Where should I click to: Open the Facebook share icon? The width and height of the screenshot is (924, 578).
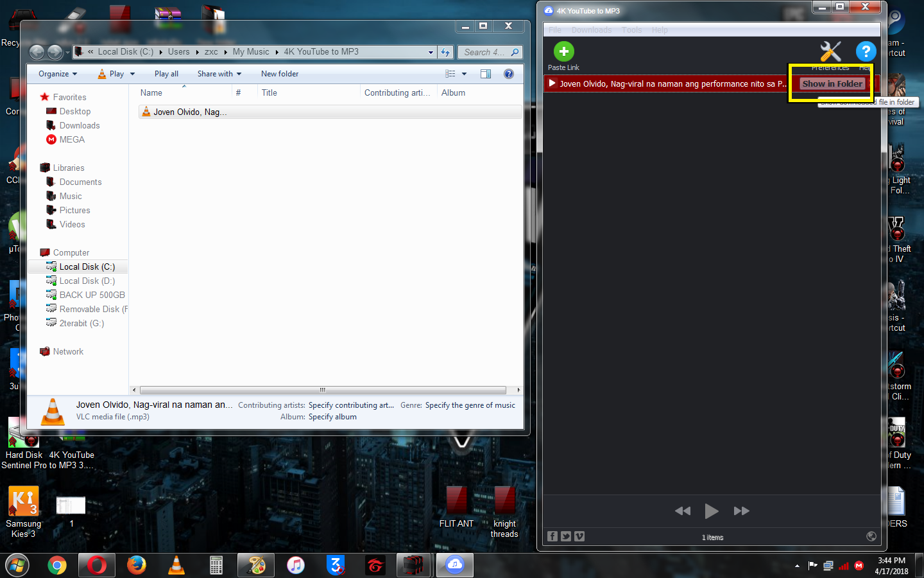[x=552, y=536]
